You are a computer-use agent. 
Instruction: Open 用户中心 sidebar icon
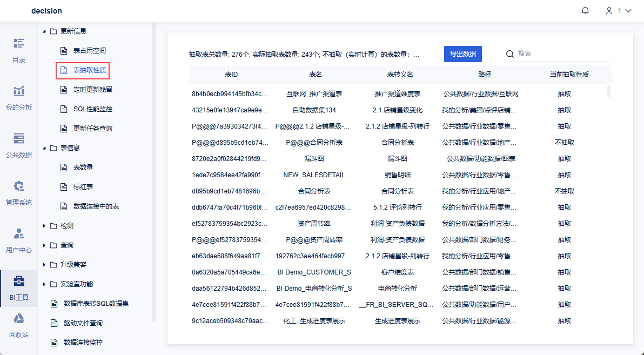(19, 233)
